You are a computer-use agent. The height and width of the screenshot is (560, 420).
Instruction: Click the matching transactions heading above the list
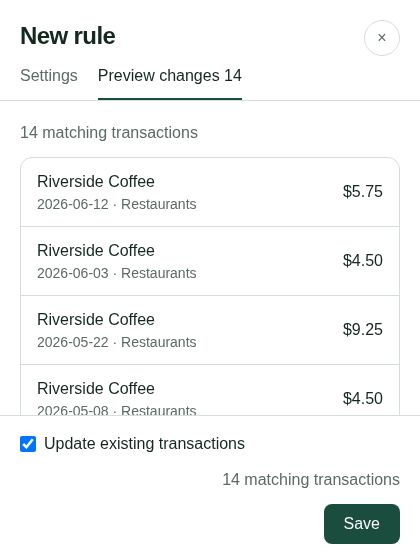[x=109, y=132]
